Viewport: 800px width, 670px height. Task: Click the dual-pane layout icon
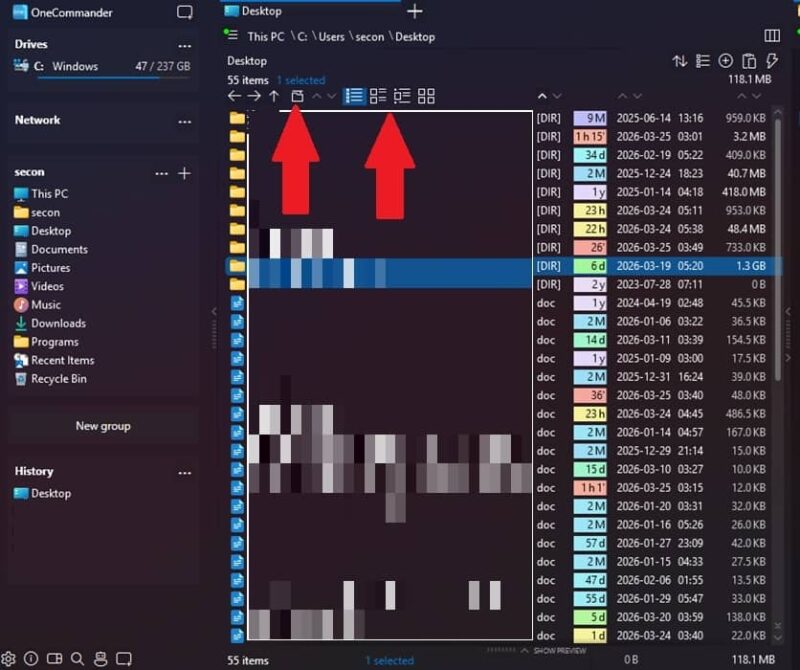click(x=55, y=659)
